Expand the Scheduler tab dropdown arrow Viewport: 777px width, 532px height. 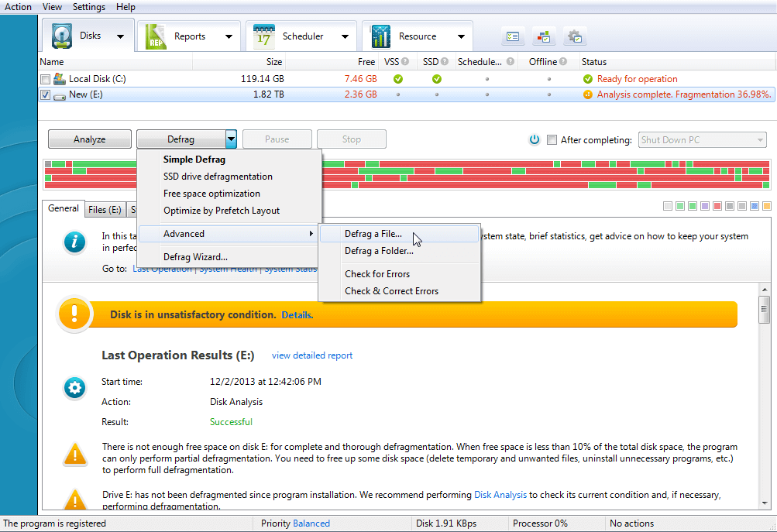click(344, 36)
